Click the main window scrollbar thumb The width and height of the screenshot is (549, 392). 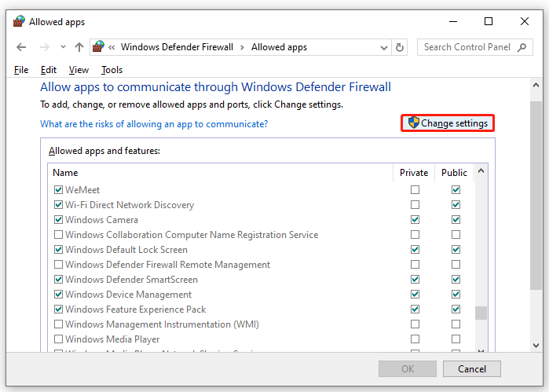coord(536,196)
